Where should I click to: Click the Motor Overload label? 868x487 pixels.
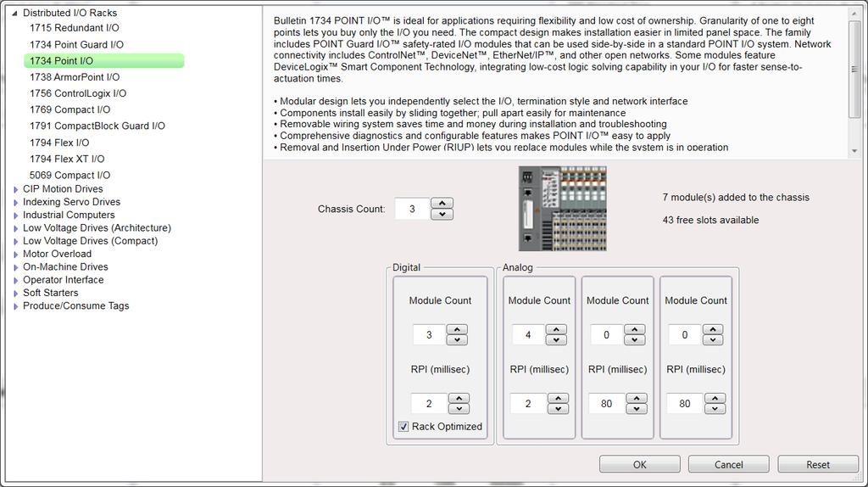pyautogui.click(x=57, y=254)
